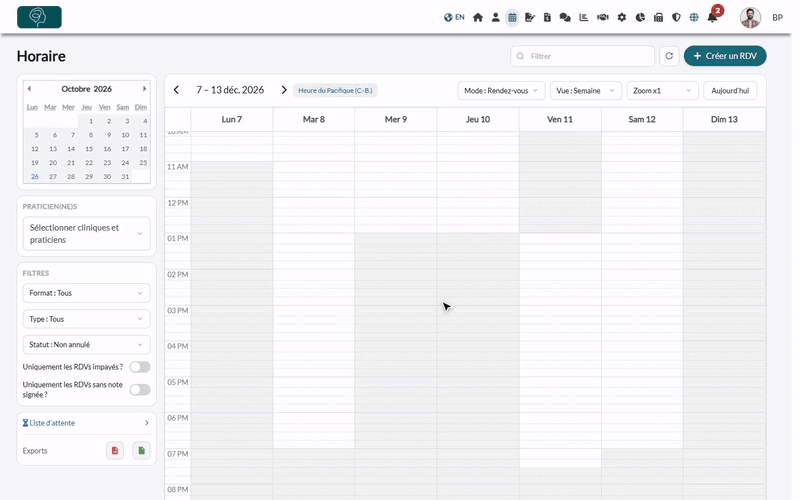Viewport: 800px width, 500px height.
Task: Open the bar chart reports icon
Action: pos(584,17)
